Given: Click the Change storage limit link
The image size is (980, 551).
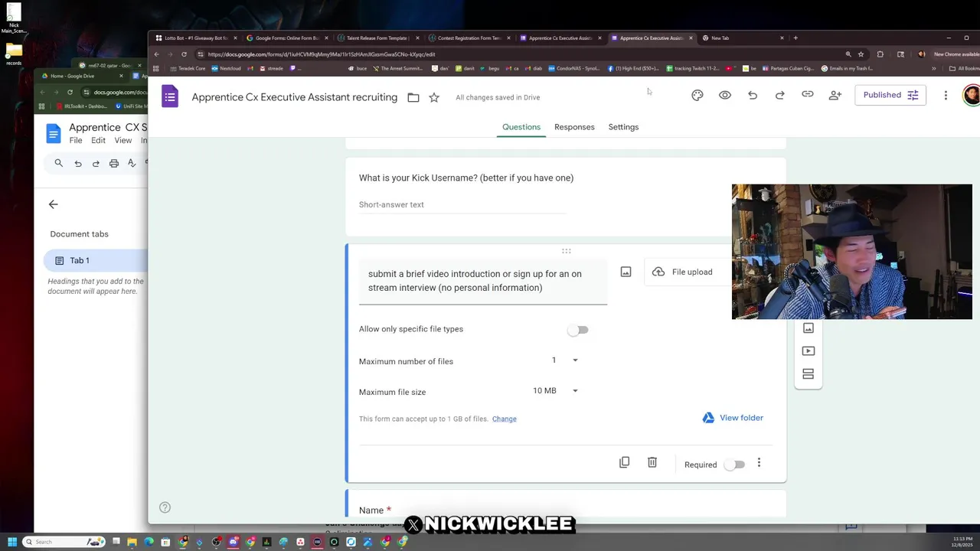Looking at the screenshot, I should pyautogui.click(x=505, y=419).
